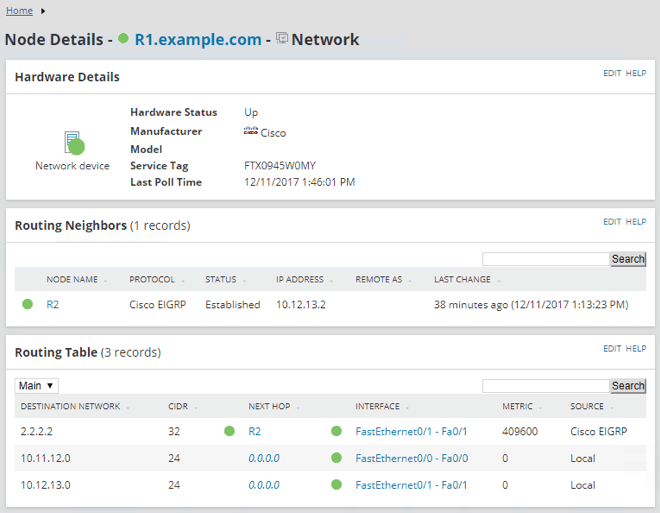Click the FastEthernet0/0 interface status dot
Viewport: 660px width, 513px height.
(x=336, y=458)
